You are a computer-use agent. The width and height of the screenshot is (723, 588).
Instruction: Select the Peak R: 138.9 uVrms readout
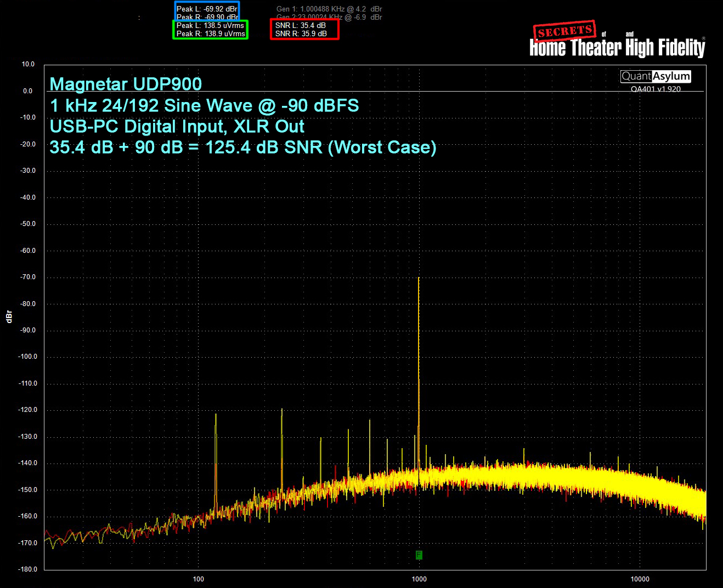211,33
